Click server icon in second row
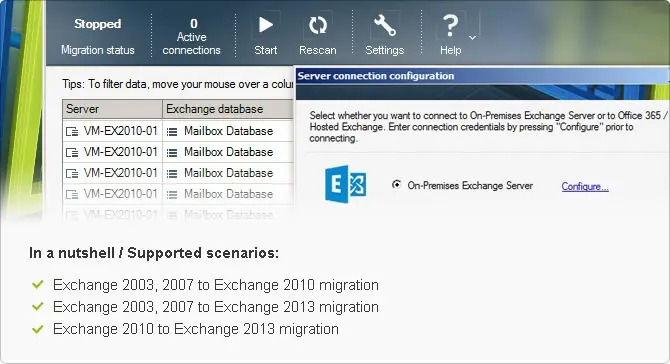This screenshot has height=364, width=670. [72, 153]
